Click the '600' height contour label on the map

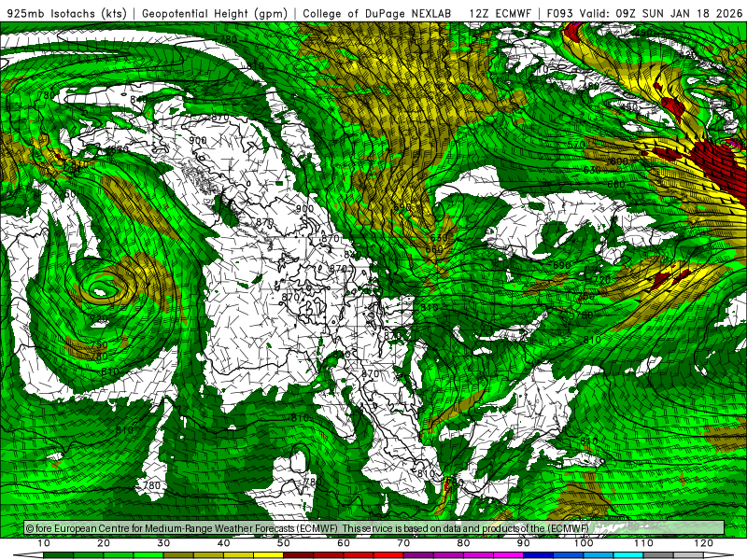(619, 161)
